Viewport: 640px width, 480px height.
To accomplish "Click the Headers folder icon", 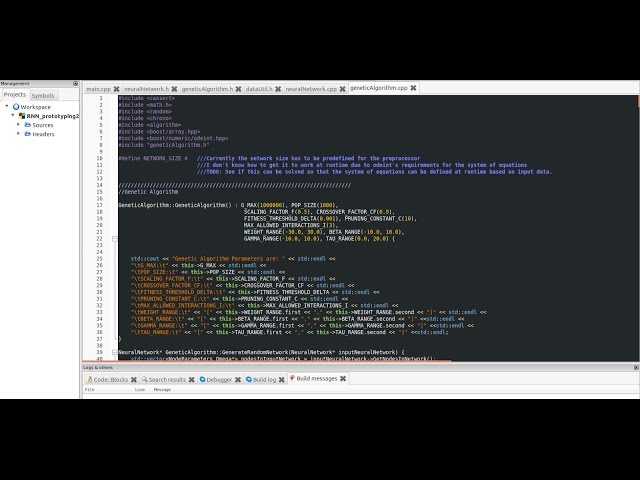I will pos(28,134).
